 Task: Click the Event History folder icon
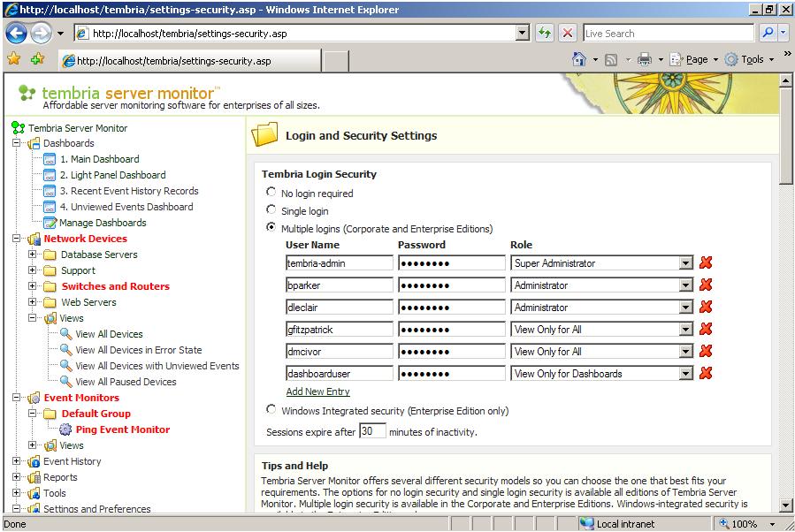34,461
